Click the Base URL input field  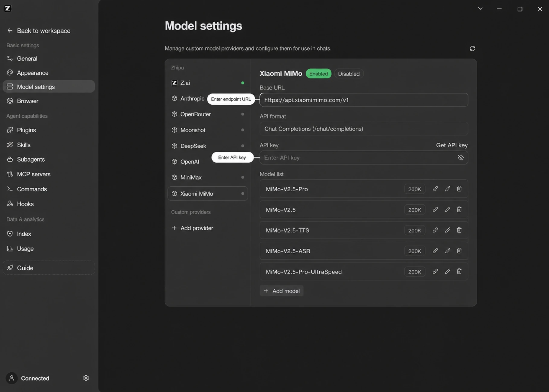(364, 100)
